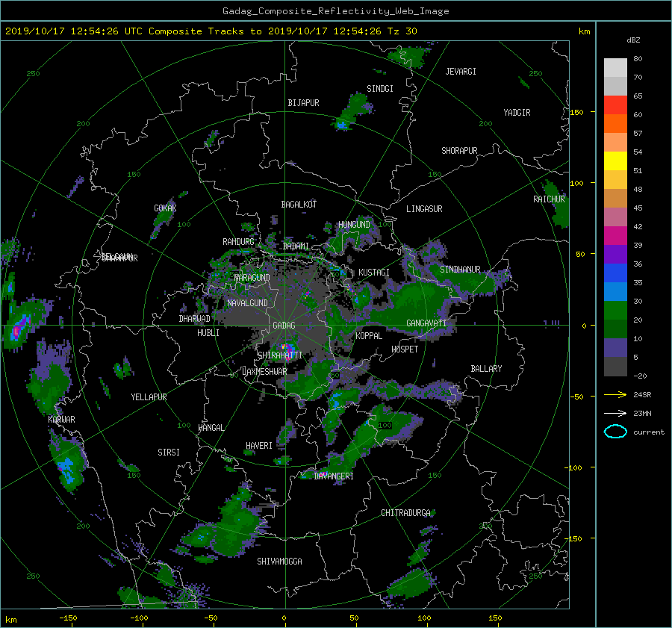Click the white 23MN arrow legend icon
This screenshot has width=672, height=628.
615,413
